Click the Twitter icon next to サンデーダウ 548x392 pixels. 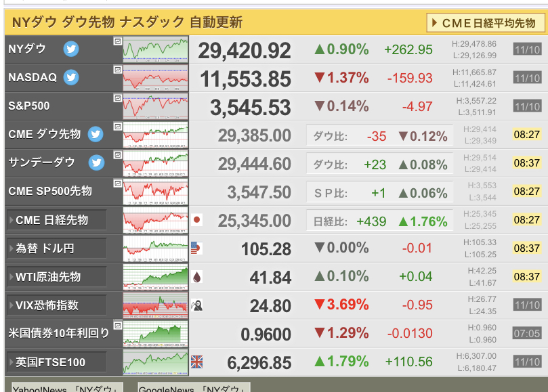point(96,162)
